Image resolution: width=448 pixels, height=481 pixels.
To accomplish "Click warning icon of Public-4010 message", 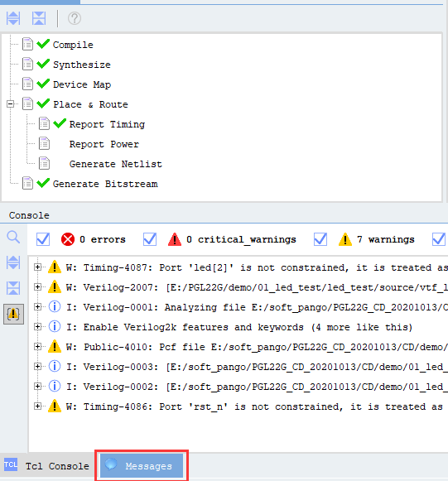I will (55, 346).
